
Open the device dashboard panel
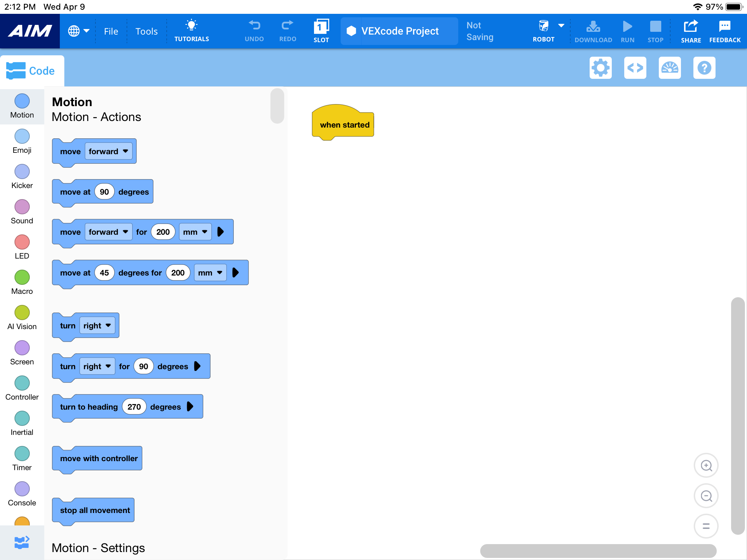[670, 68]
